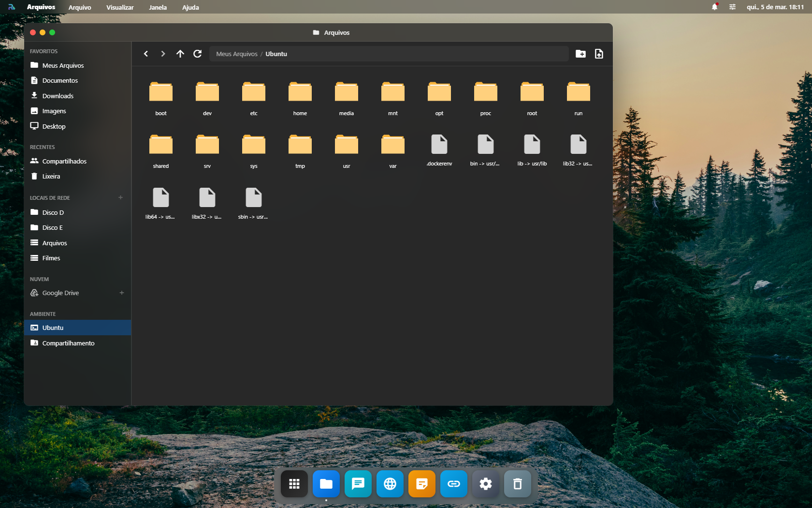Image resolution: width=812 pixels, height=508 pixels.
Task: Open Lixeira in the sidebar
Action: (x=51, y=176)
